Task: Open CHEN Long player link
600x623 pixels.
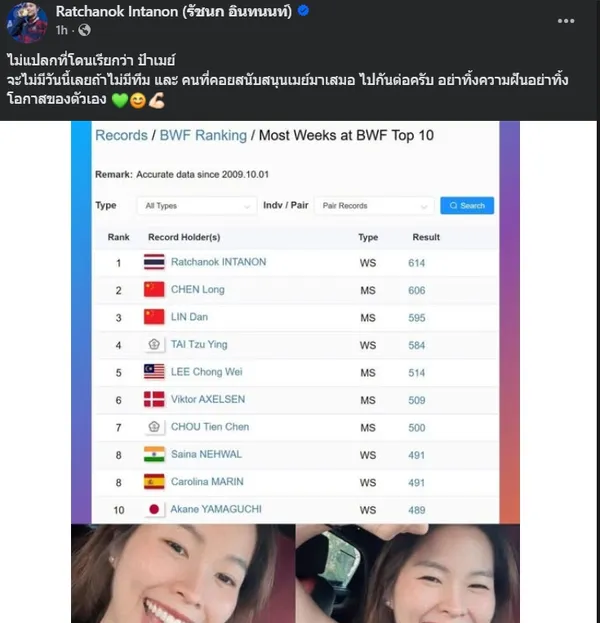Action: tap(197, 290)
